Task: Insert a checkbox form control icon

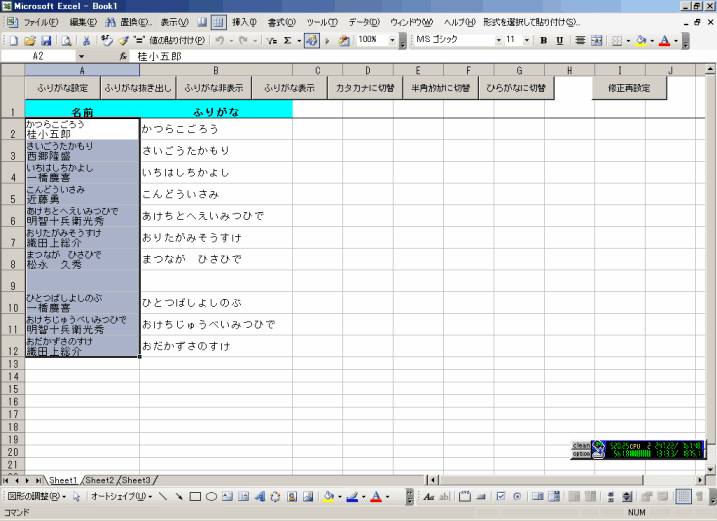Action: point(501,496)
